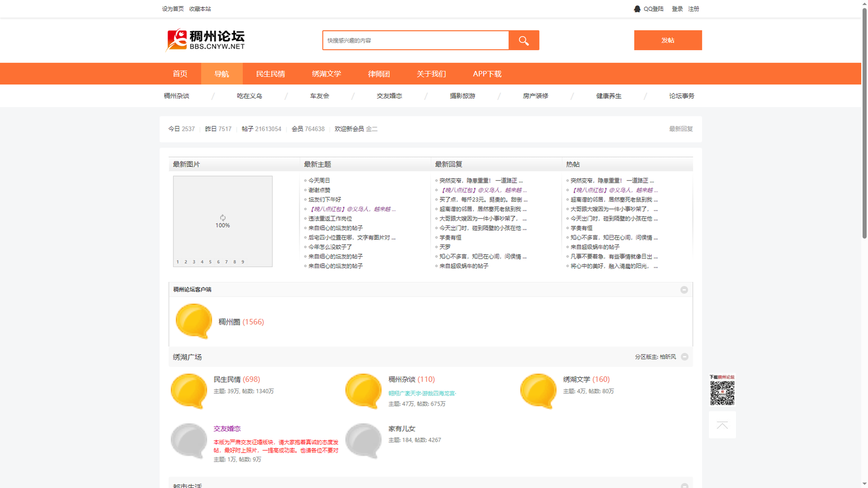868x488 pixels.
Task: Click the QQ登陆 link
Action: tap(653, 8)
